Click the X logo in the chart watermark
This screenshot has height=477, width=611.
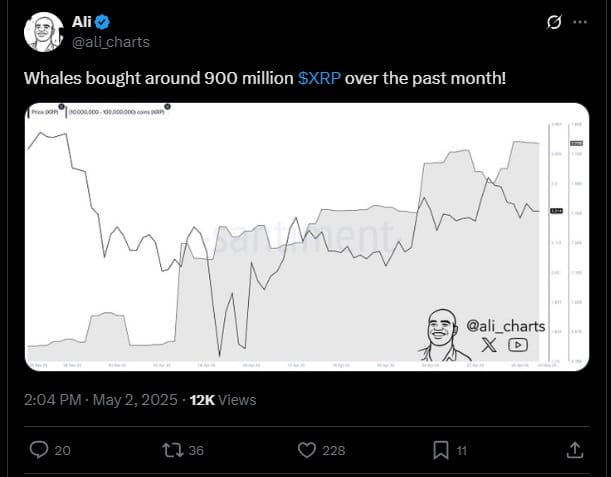(488, 344)
